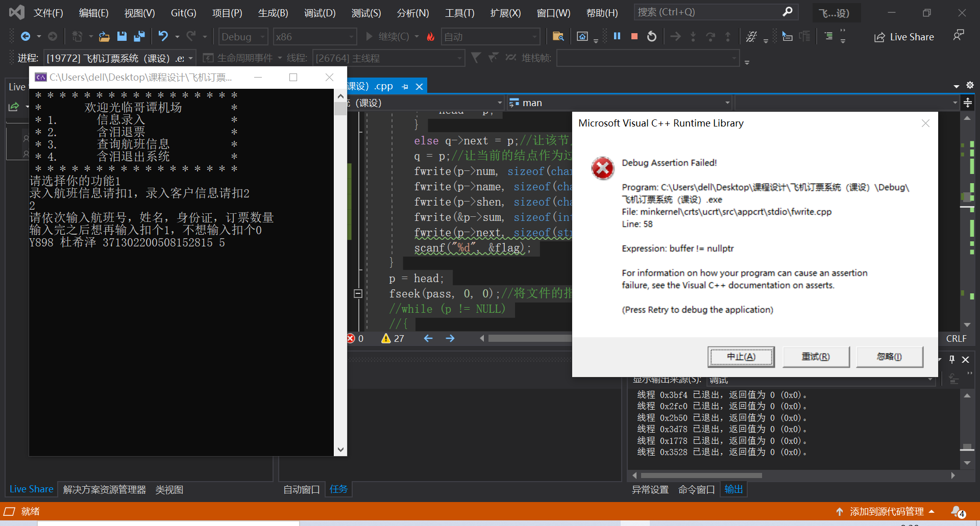980x526 pixels.
Task: Click the Show Next Statement arrow
Action: click(675, 36)
